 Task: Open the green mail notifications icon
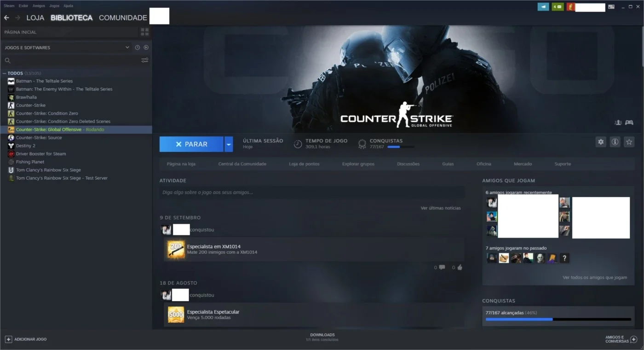(x=558, y=7)
